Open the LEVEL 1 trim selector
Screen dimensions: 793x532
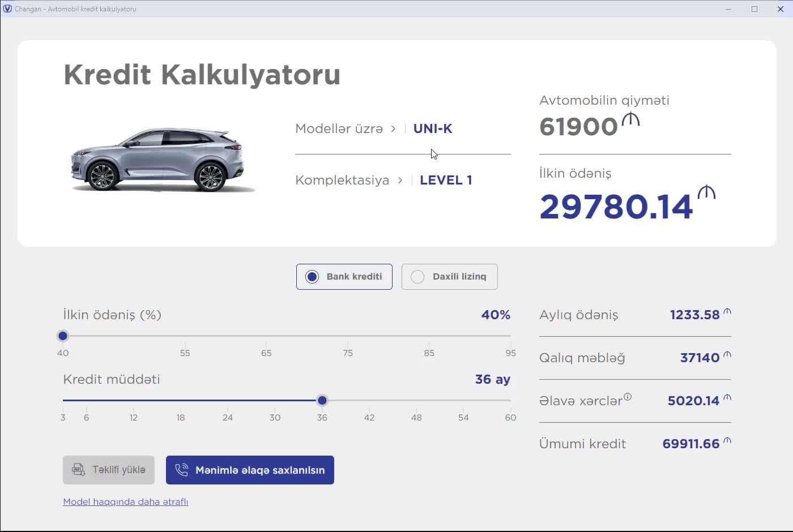[446, 180]
